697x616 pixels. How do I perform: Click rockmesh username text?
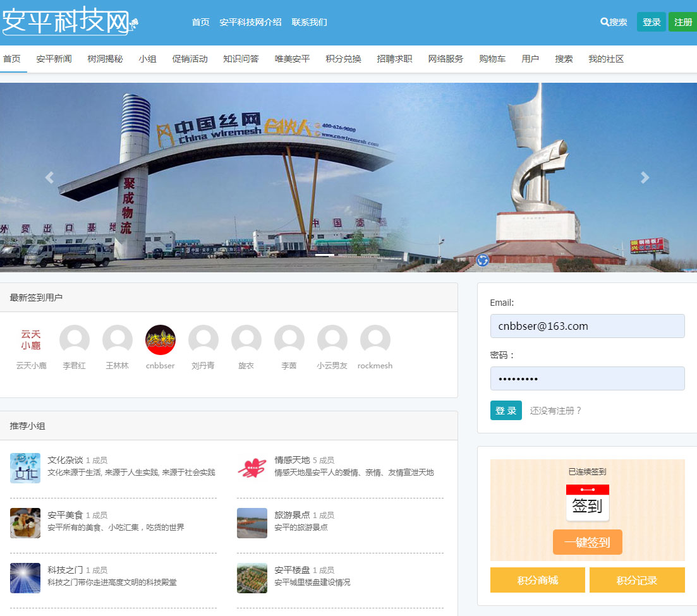pyautogui.click(x=375, y=366)
